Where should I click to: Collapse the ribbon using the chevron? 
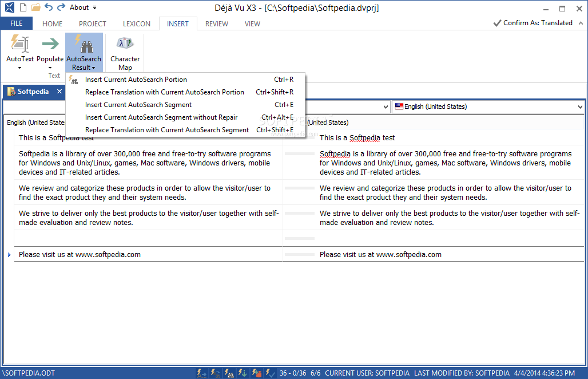[x=581, y=23]
